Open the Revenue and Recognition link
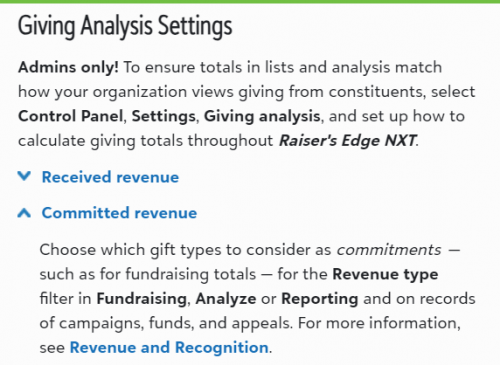 [169, 347]
